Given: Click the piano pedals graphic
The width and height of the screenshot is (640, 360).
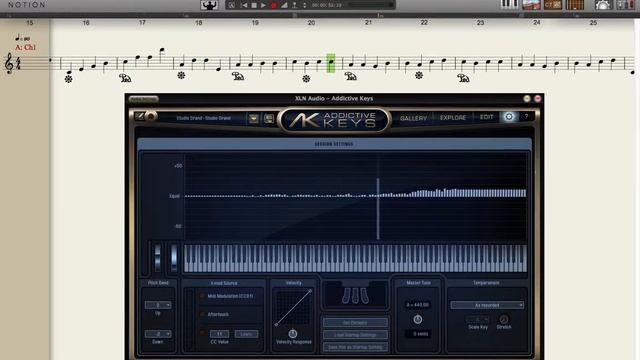Looking at the screenshot, I should [355, 295].
